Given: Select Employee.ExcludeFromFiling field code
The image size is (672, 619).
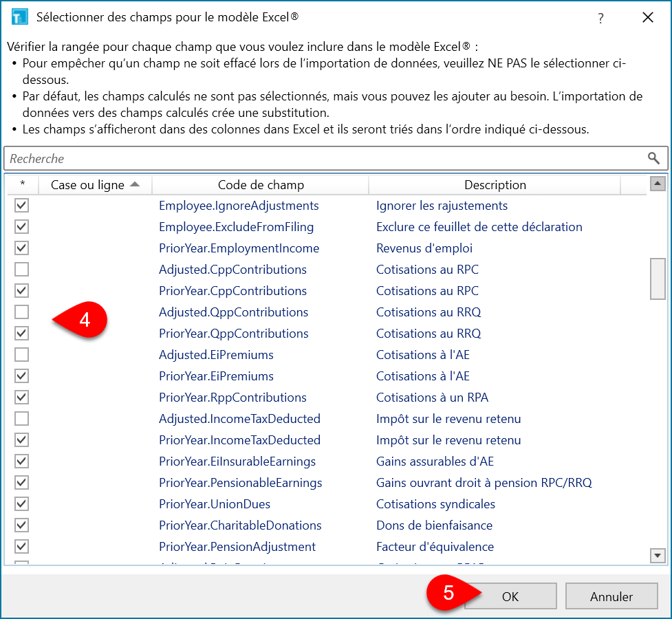Looking at the screenshot, I should coord(236,227).
